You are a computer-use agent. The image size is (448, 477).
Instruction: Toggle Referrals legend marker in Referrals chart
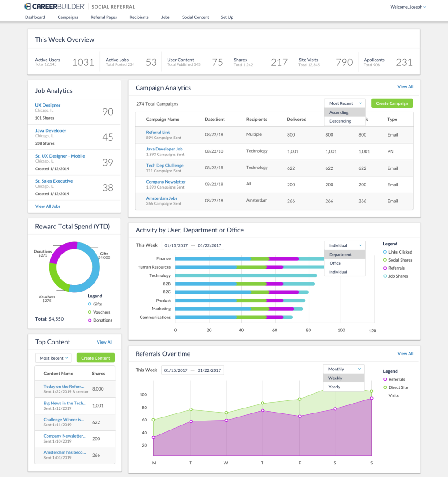pyautogui.click(x=385, y=379)
